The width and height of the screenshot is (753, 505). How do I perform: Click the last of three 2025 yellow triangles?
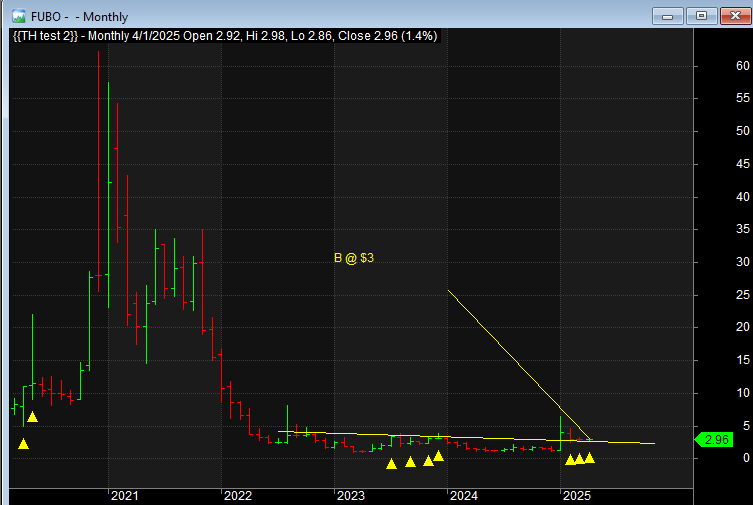(x=590, y=458)
